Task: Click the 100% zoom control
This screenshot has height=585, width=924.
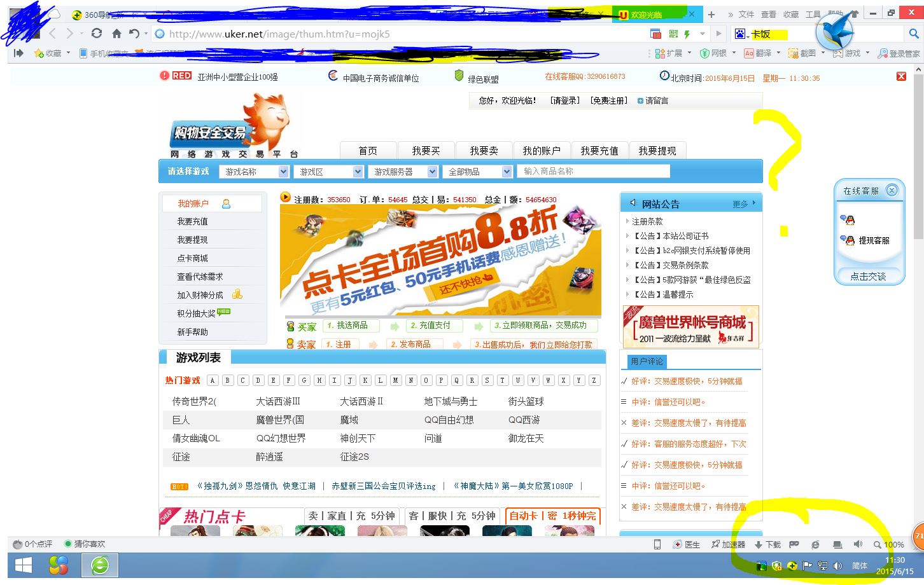Action: [888, 544]
